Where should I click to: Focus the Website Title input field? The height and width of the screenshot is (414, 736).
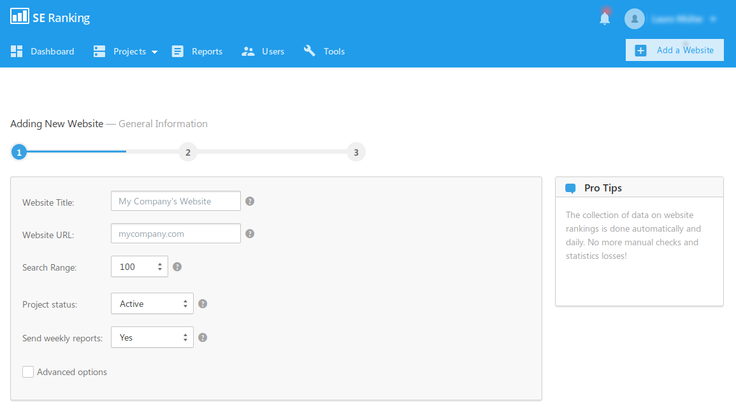pyautogui.click(x=176, y=201)
